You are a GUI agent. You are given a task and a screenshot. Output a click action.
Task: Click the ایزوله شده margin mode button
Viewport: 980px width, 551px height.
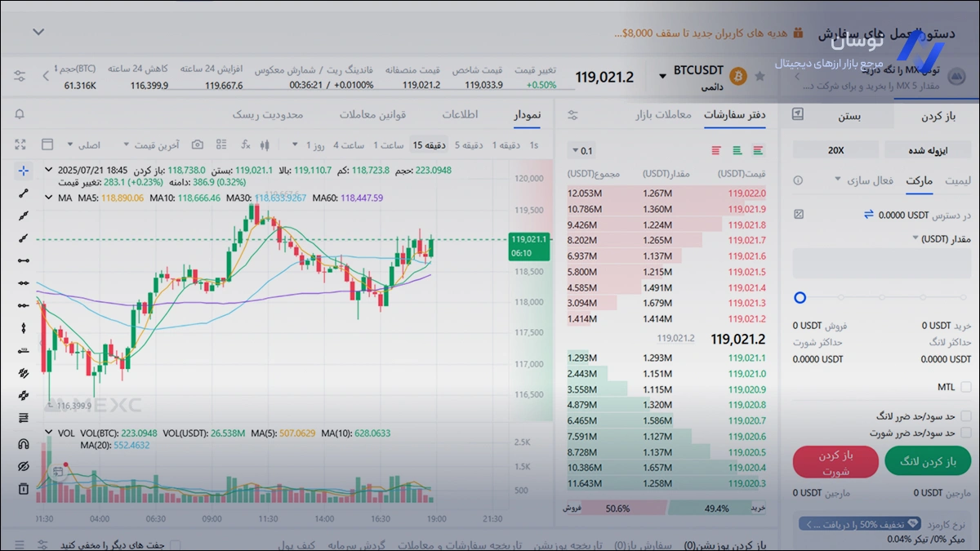929,150
